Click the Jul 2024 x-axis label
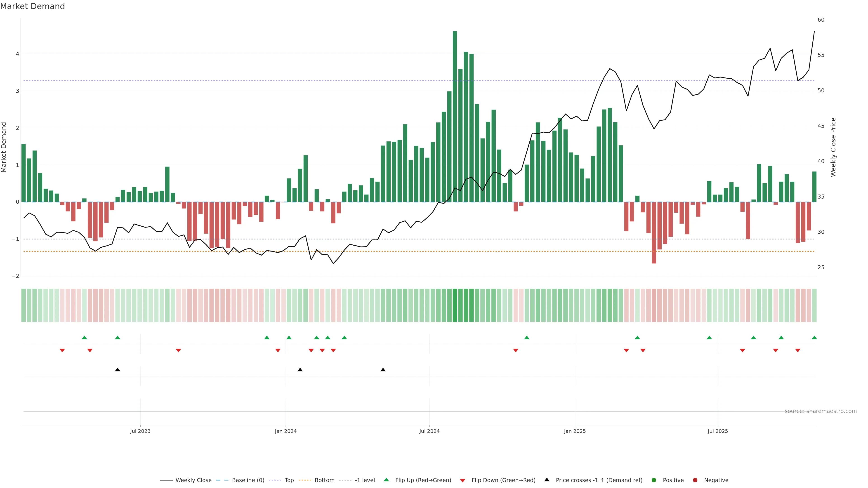This screenshot has height=488, width=868. 429,431
